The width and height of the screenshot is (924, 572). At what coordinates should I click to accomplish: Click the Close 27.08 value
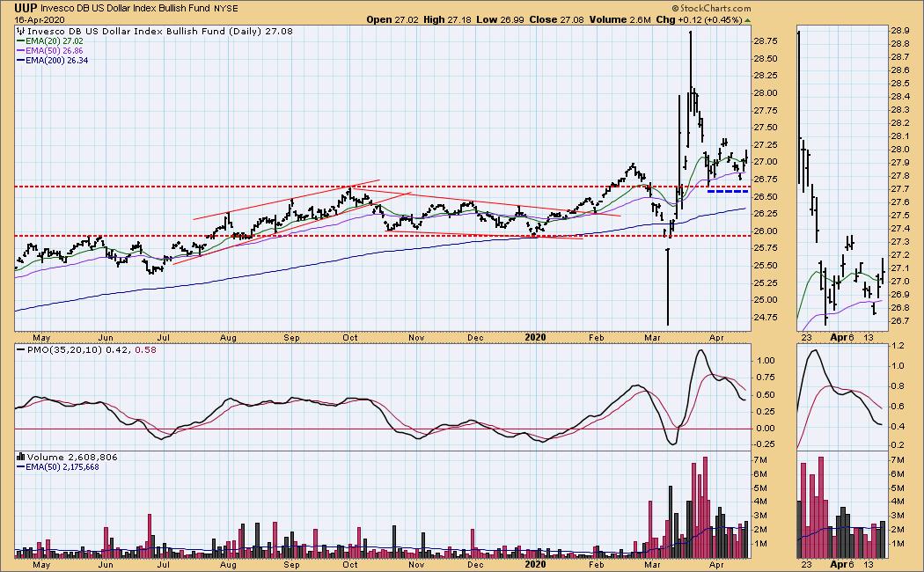pos(556,19)
